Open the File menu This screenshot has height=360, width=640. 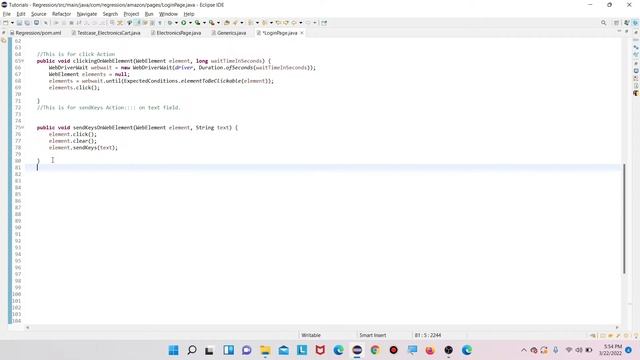[7, 14]
